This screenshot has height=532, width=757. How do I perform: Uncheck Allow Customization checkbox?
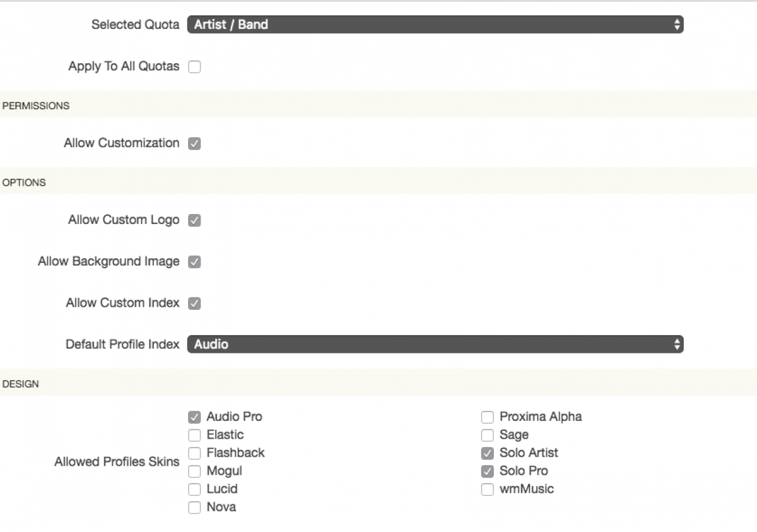pyautogui.click(x=195, y=144)
